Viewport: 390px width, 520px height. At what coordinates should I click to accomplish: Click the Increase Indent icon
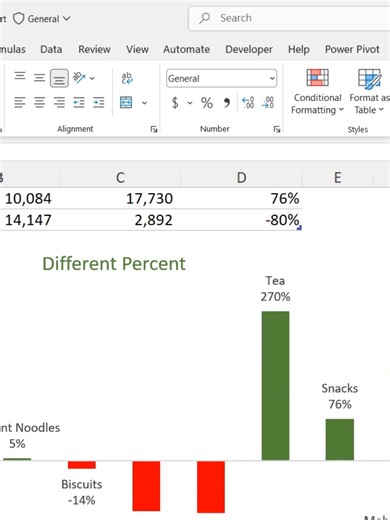99,102
